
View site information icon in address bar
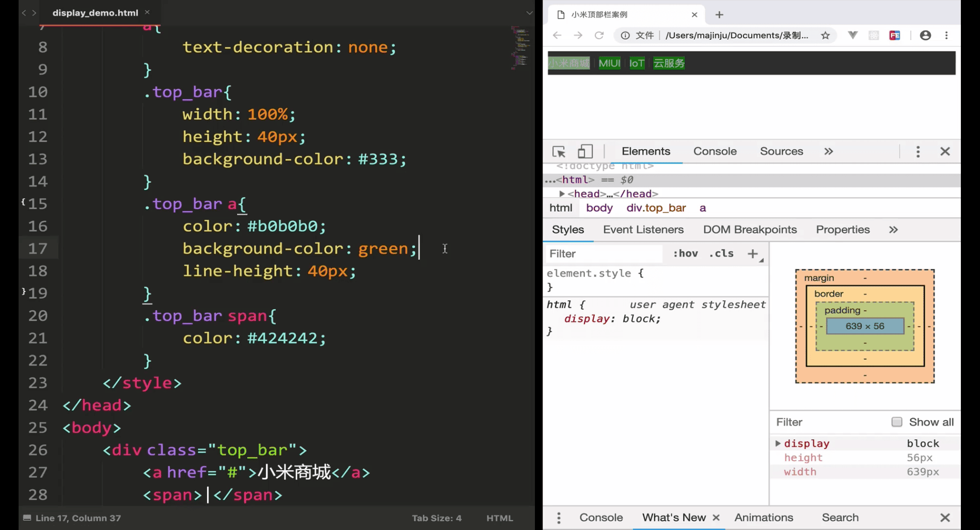coord(625,35)
